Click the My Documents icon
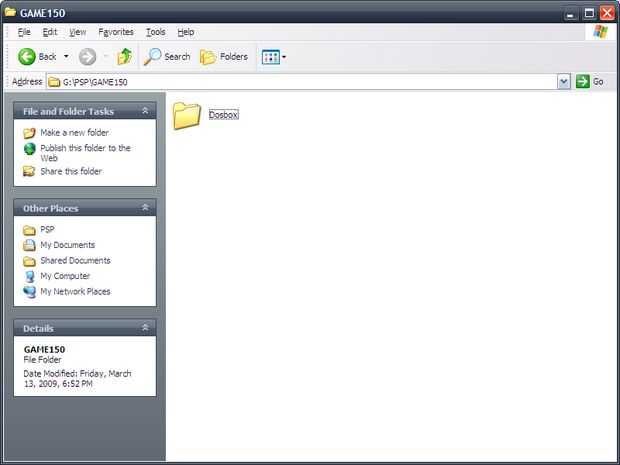 click(29, 246)
